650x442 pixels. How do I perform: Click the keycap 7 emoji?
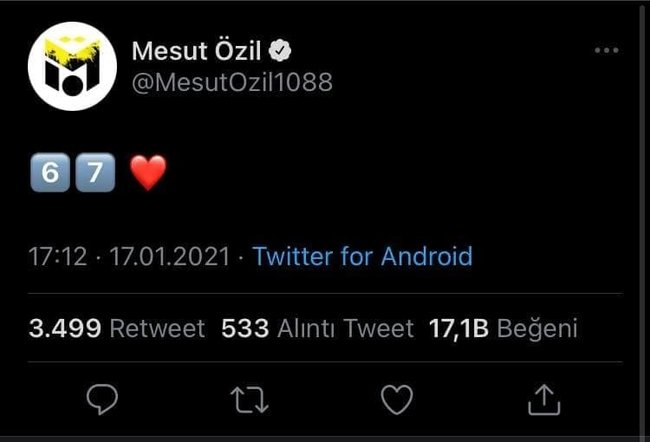[95, 174]
